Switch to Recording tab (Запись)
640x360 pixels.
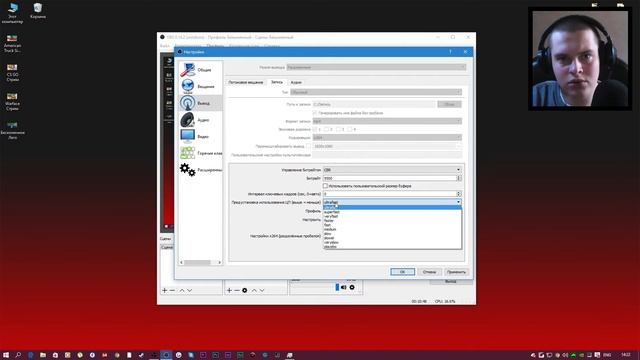tap(277, 82)
